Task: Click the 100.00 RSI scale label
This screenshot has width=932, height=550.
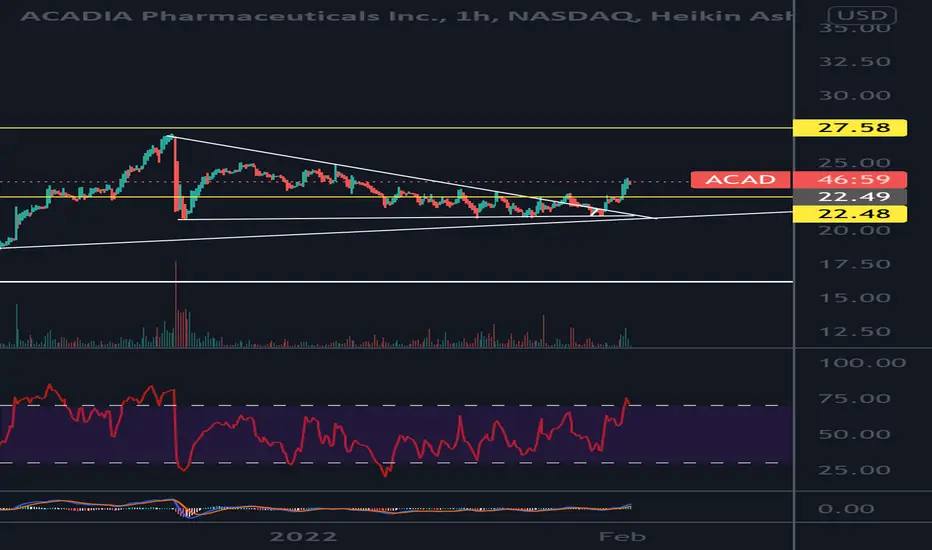Action: pyautogui.click(x=862, y=363)
